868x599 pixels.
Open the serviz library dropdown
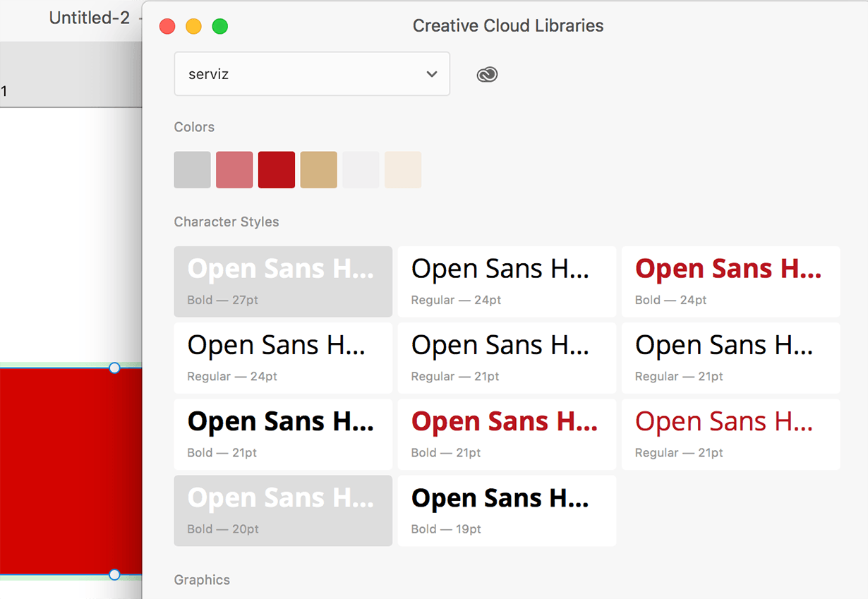pos(312,73)
